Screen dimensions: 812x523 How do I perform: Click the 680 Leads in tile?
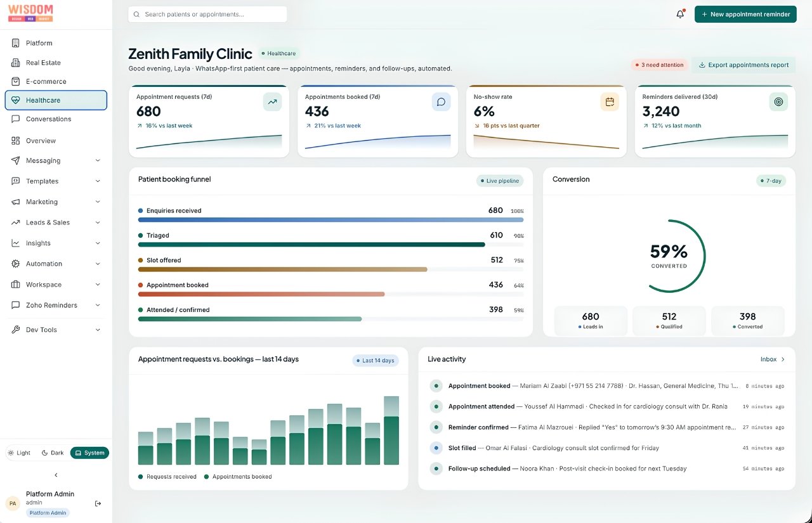[x=591, y=320]
